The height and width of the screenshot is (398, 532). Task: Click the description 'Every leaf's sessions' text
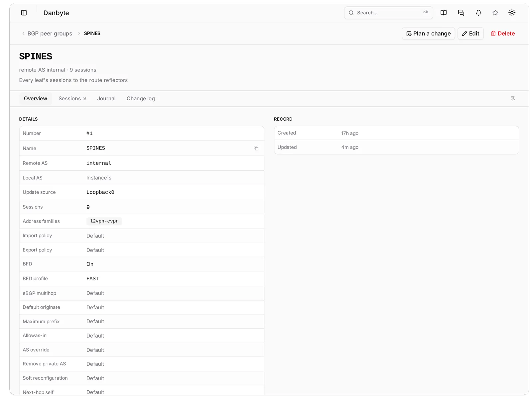coord(73,80)
